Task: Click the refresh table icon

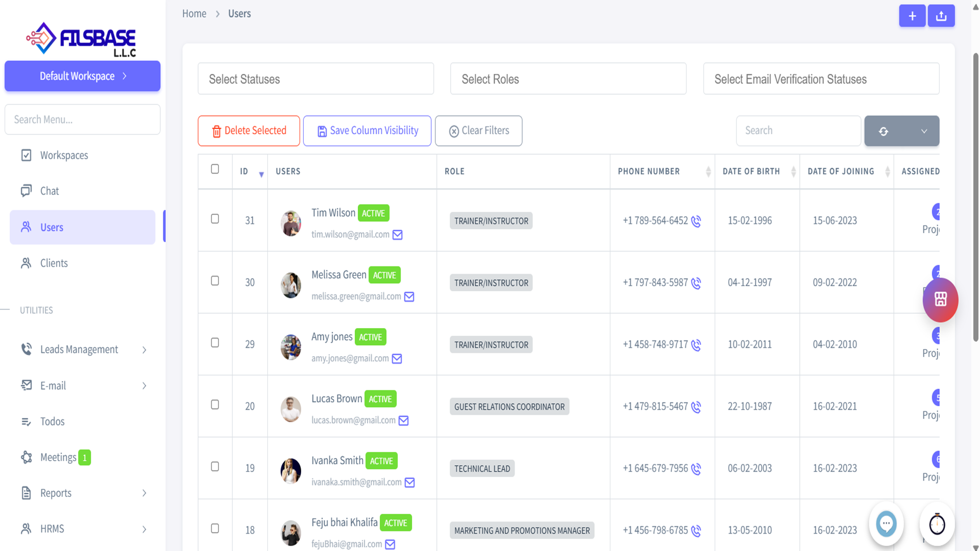Action: click(884, 131)
